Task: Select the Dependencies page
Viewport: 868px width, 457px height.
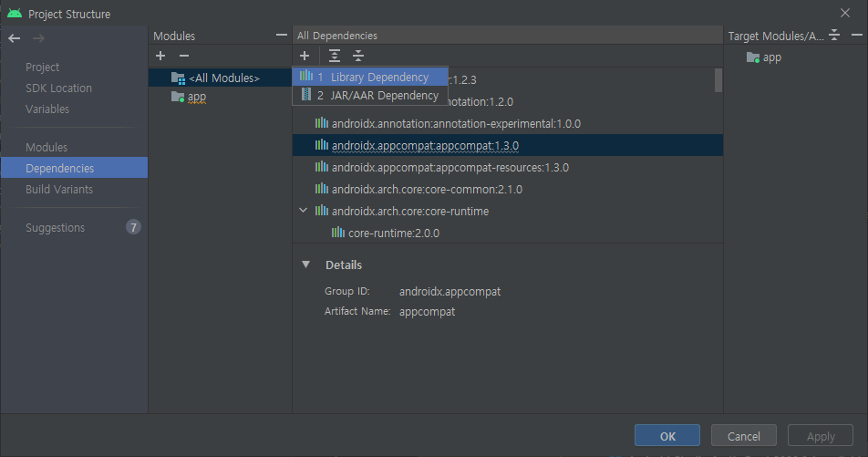Action: (x=74, y=168)
